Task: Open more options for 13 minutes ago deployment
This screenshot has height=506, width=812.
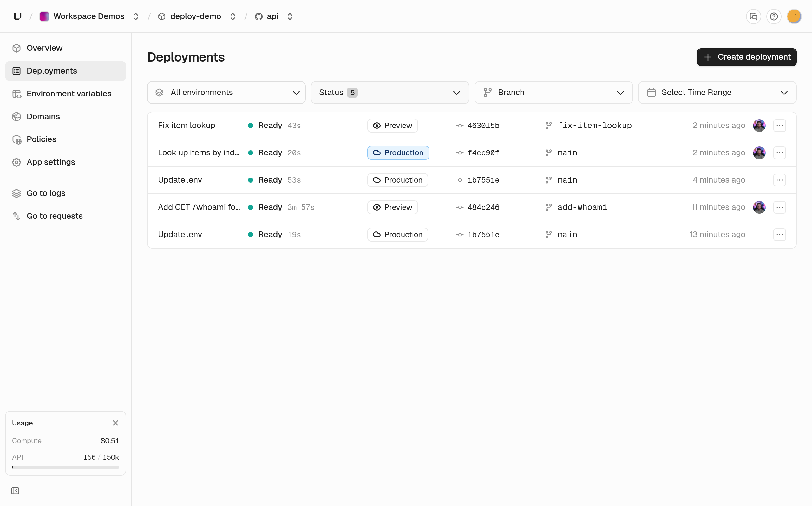Action: point(780,235)
